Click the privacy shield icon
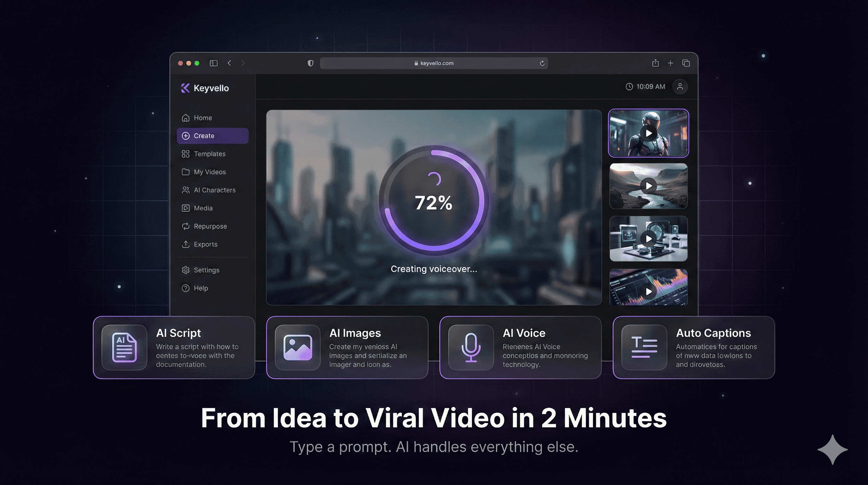The width and height of the screenshot is (868, 485). coord(310,63)
